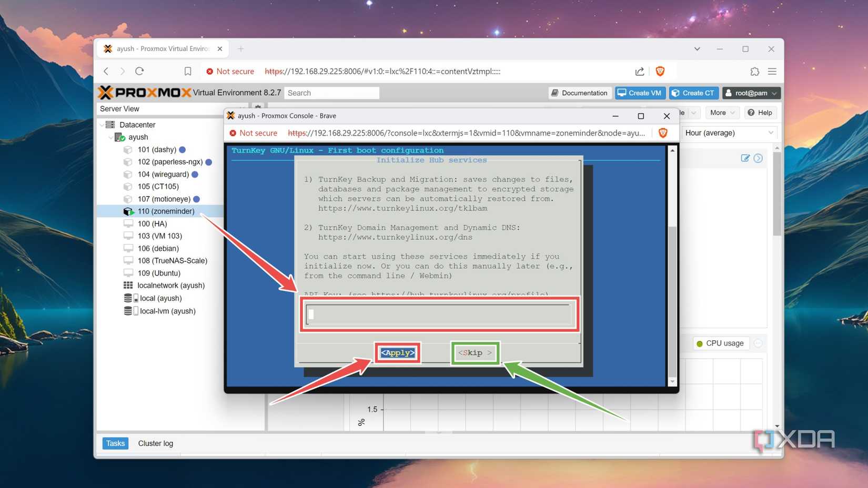Viewport: 868px width, 488px height.
Task: Click the TrueNAS-Scale VM monitor icon
Action: tap(128, 261)
